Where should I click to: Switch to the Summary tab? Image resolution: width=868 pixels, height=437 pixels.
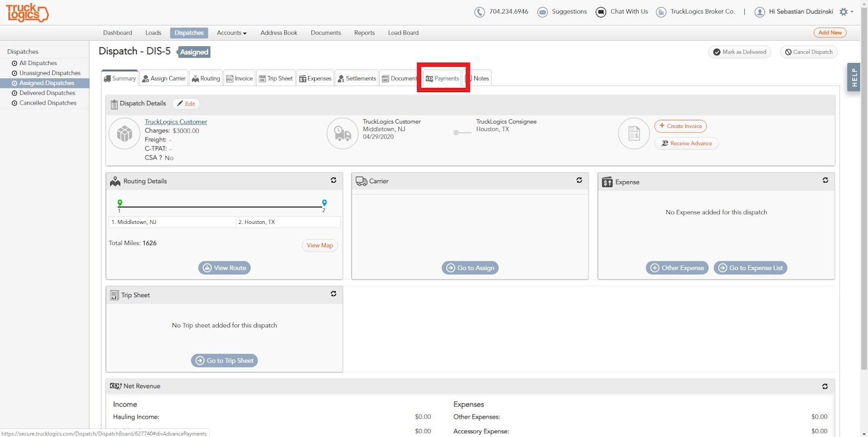(x=120, y=79)
